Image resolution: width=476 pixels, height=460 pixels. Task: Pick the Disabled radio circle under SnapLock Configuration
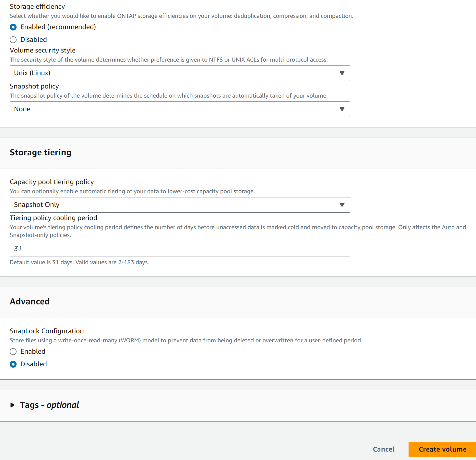pyautogui.click(x=13, y=364)
